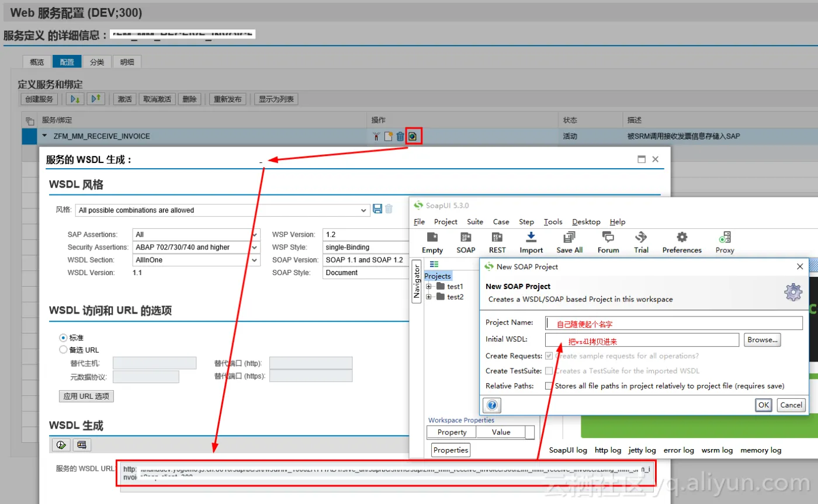Click the trash icon in ZFM_MM_RECEIVE_INVOICE row
This screenshot has width=818, height=504.
pyautogui.click(x=400, y=137)
